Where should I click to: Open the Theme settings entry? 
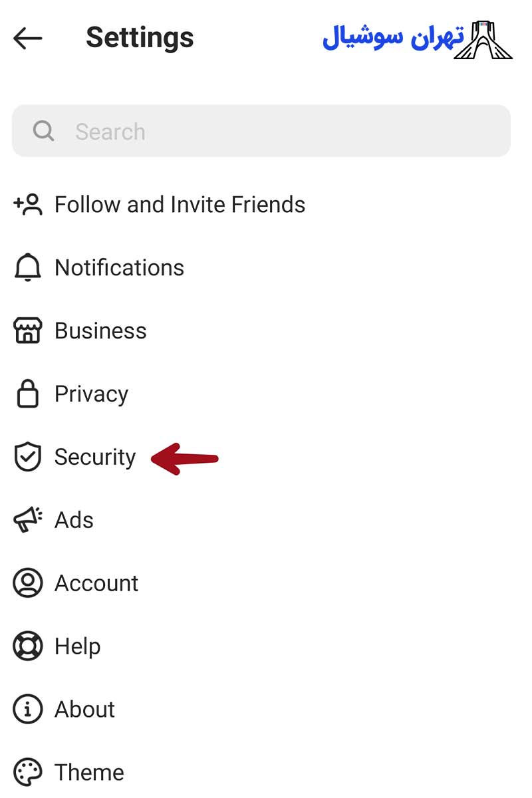point(89,773)
